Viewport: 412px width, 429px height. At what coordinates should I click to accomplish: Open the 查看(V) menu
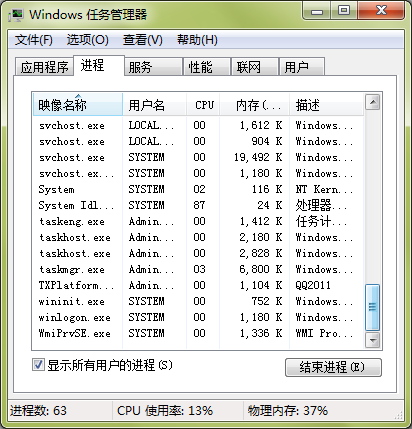143,40
